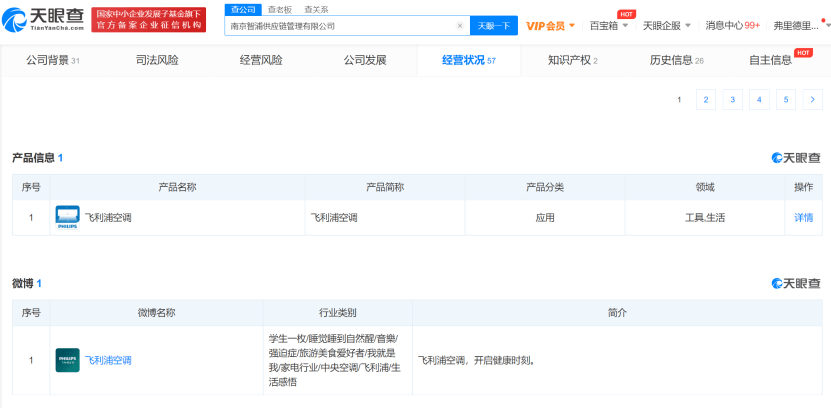This screenshot has height=408, width=831.
Task: Click the Philips Weibo avatar image
Action: point(67,360)
